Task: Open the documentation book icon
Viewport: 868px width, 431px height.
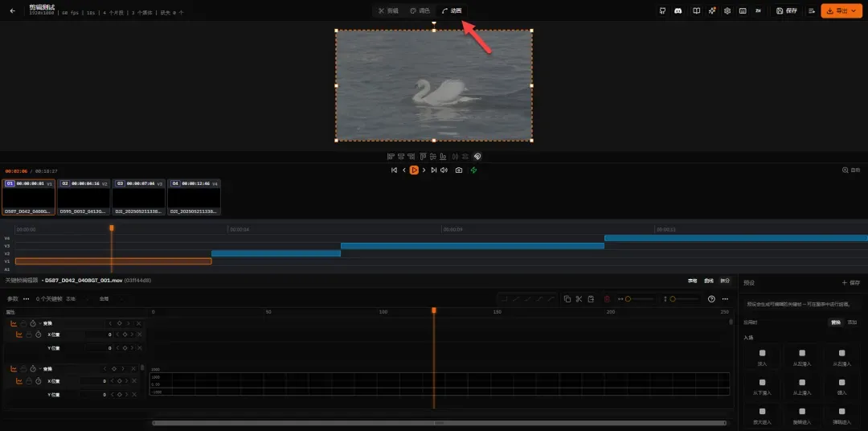Action: (697, 10)
